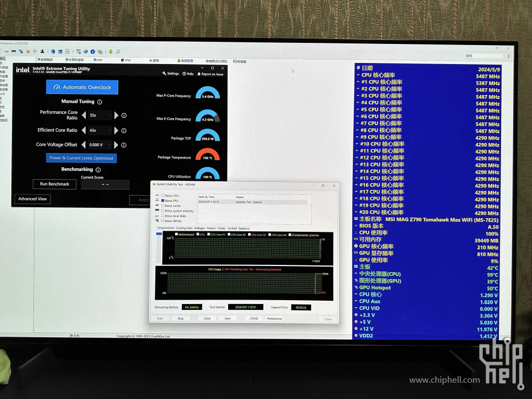Viewport: 532px width, 399px height.
Task: Click the blue globe icon in AIDA64 toolbar
Action: pos(53,52)
